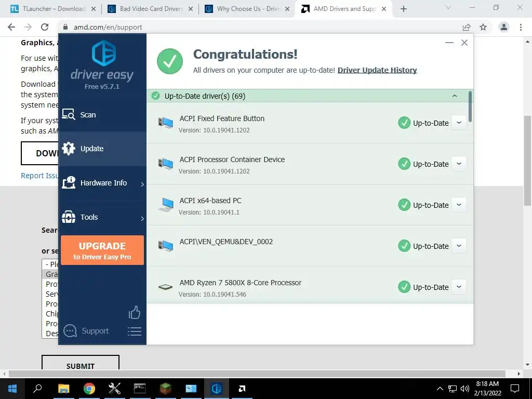Click the ACPI x64-based PC computer icon
This screenshot has height=399, width=532.
[x=166, y=205]
